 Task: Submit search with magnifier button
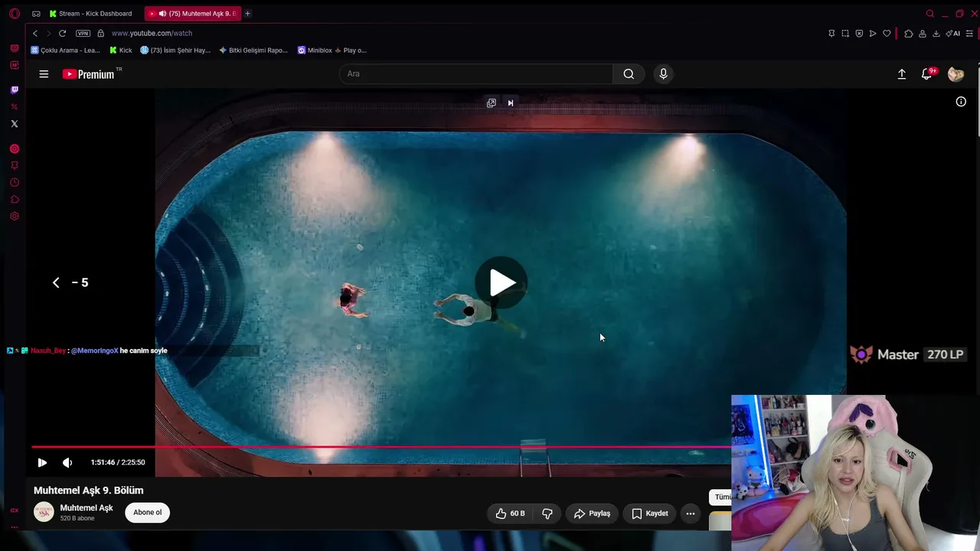(x=629, y=74)
